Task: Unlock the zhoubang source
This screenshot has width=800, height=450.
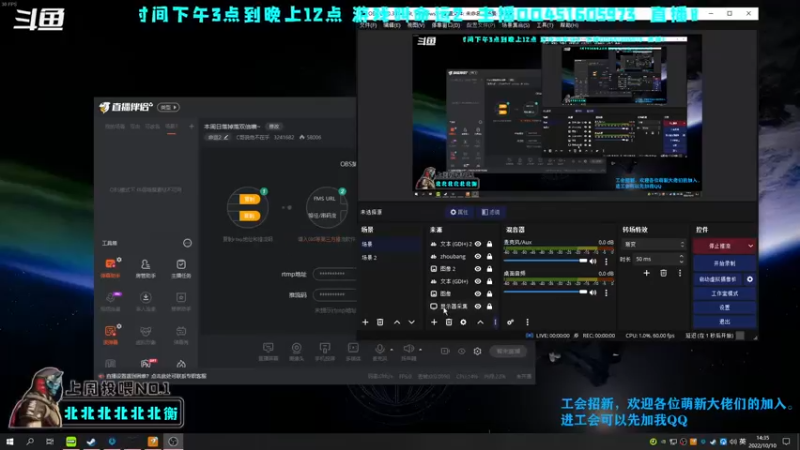Action: coord(489,256)
